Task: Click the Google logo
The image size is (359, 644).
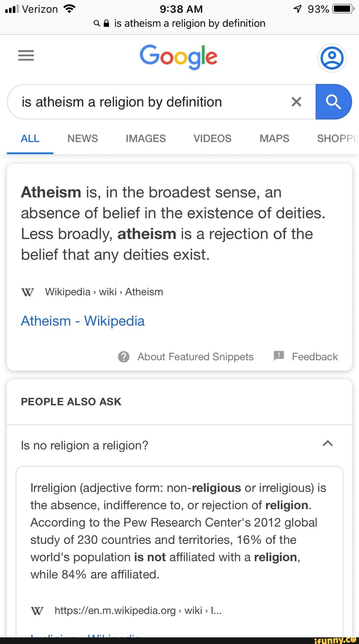Action: coord(179,57)
